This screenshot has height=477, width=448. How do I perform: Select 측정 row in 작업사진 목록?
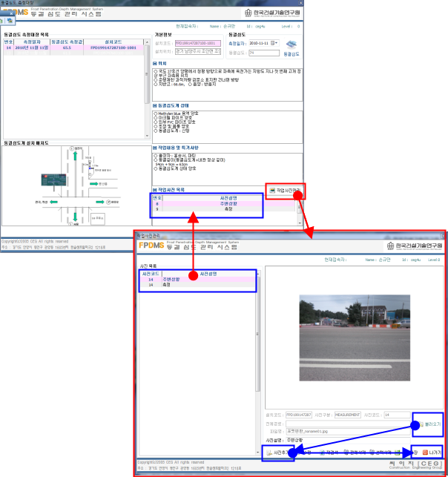click(x=223, y=209)
